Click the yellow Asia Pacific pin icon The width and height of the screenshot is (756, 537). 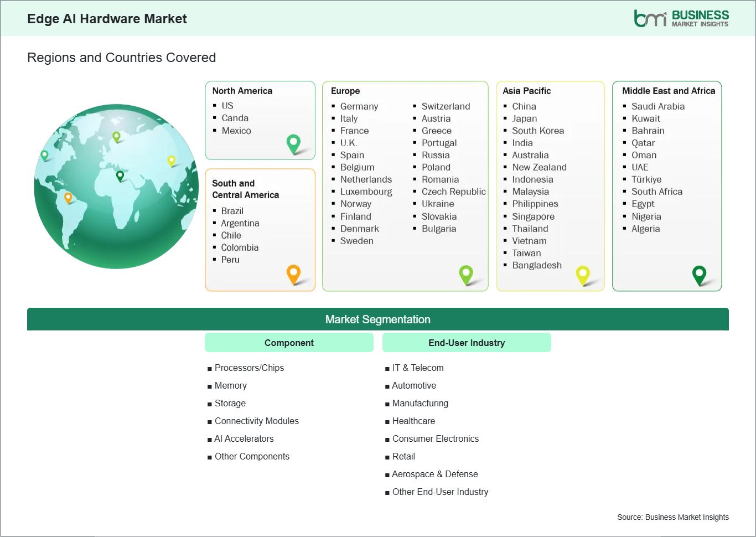point(583,274)
